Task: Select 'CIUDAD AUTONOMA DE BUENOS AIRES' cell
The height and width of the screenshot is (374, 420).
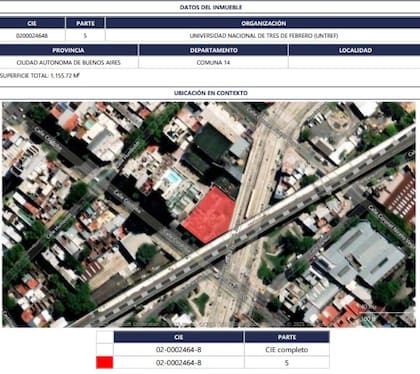Action: [x=69, y=63]
